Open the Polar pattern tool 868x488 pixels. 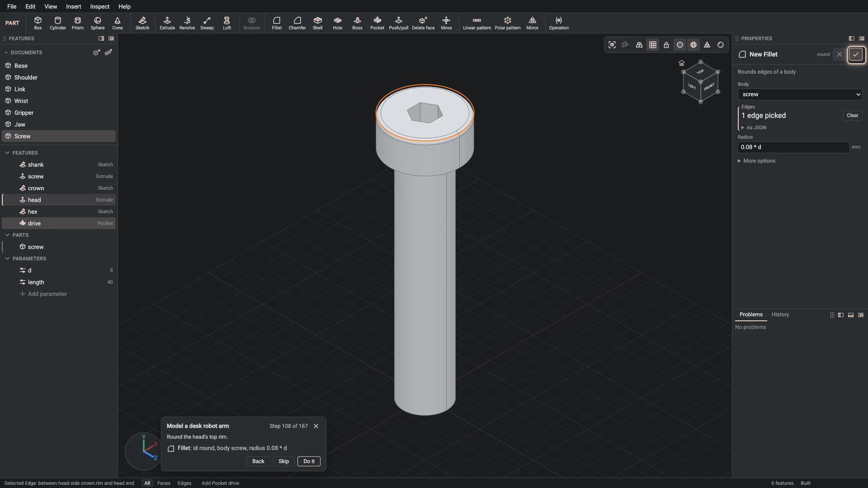click(508, 23)
